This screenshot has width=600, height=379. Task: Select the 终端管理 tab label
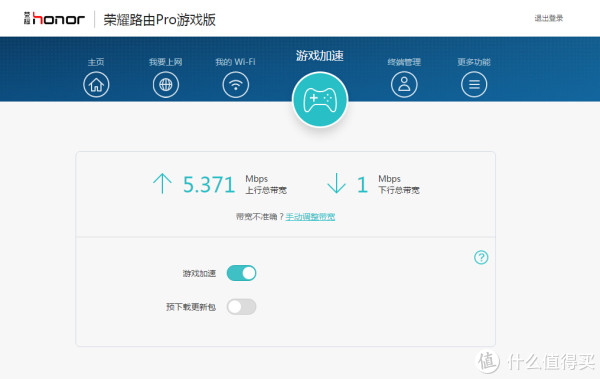point(404,62)
